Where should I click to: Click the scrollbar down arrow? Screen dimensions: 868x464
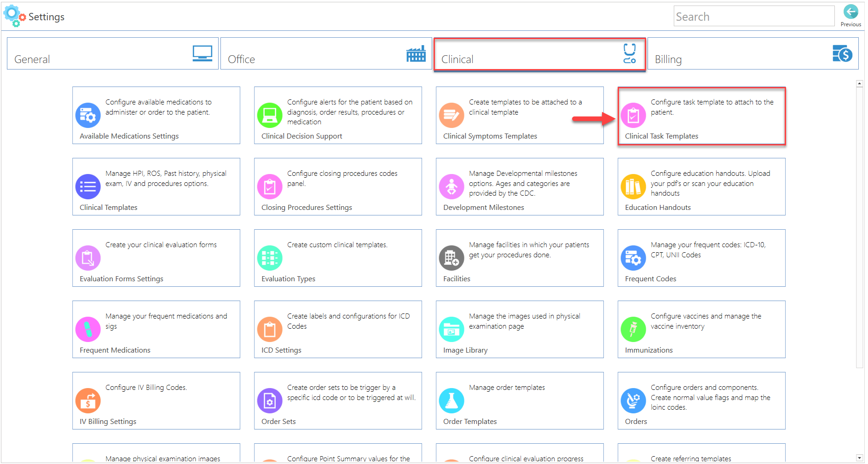(859, 458)
